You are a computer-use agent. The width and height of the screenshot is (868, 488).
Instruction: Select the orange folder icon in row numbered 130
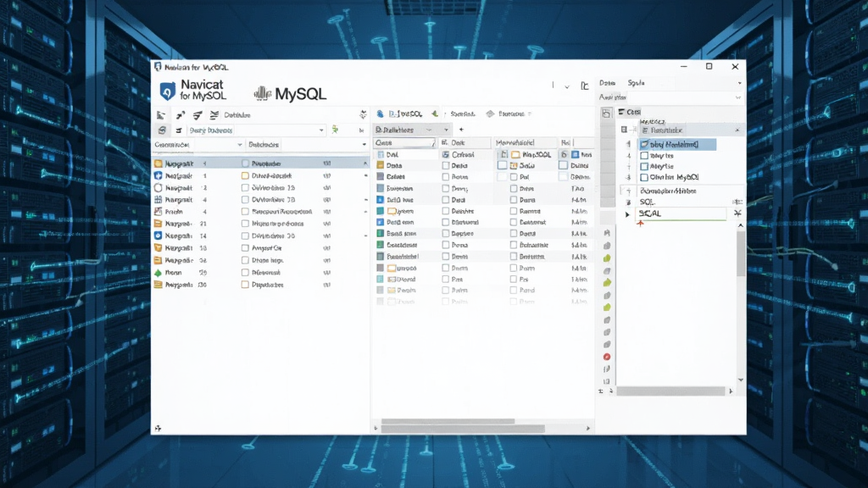pos(159,285)
